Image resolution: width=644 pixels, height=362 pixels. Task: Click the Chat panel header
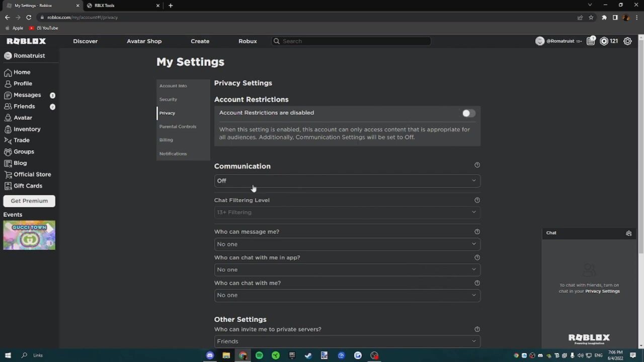click(589, 233)
